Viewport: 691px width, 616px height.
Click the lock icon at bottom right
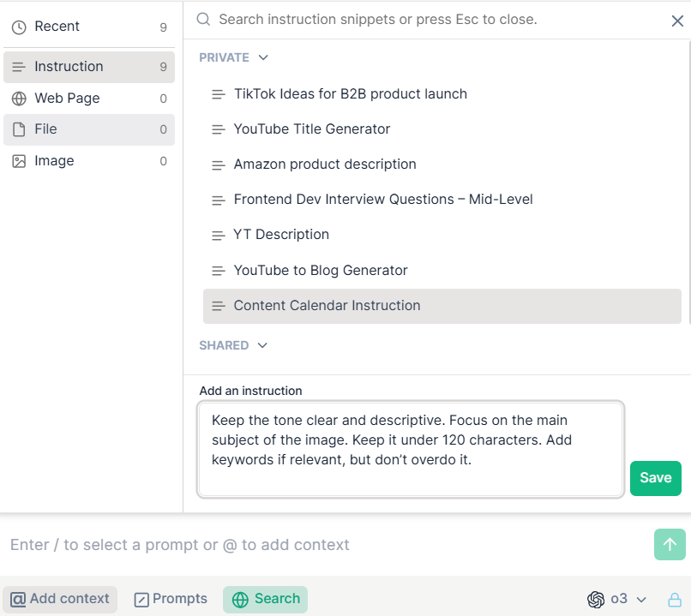675,600
